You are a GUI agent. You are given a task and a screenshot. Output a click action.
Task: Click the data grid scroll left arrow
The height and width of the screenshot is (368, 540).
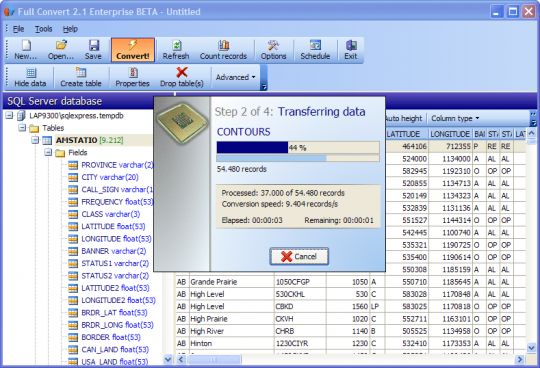180,360
